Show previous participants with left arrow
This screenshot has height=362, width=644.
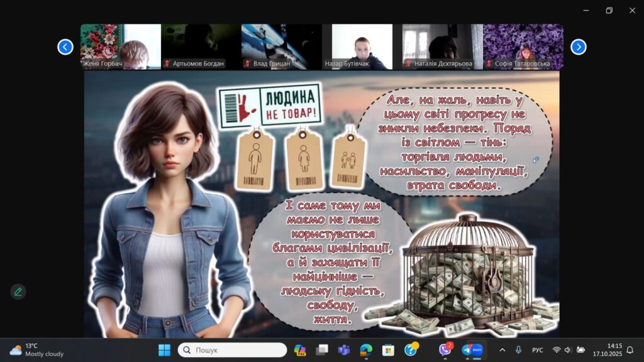(65, 47)
